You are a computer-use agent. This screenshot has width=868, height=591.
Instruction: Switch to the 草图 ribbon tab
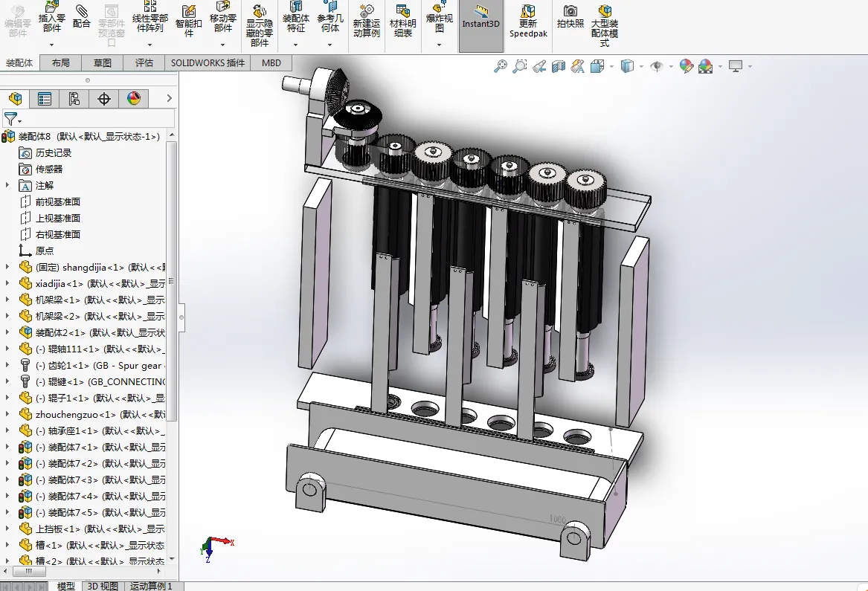click(x=103, y=63)
